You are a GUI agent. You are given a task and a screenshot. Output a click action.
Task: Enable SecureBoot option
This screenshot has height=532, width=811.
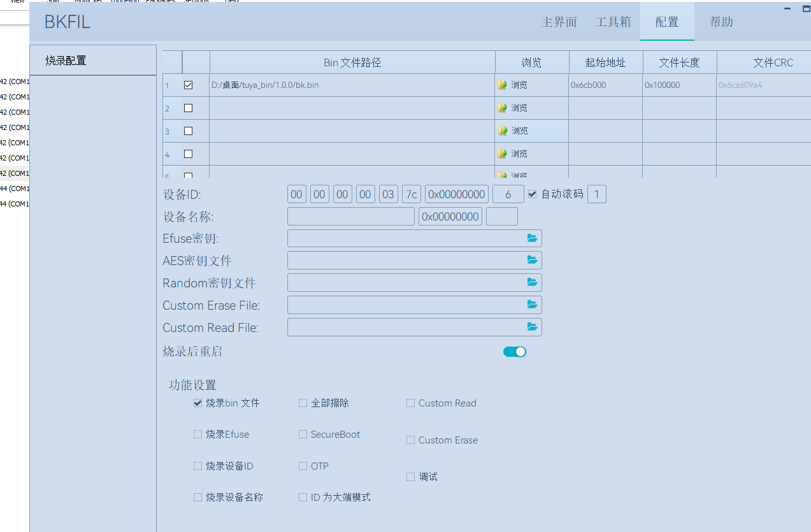(x=303, y=434)
